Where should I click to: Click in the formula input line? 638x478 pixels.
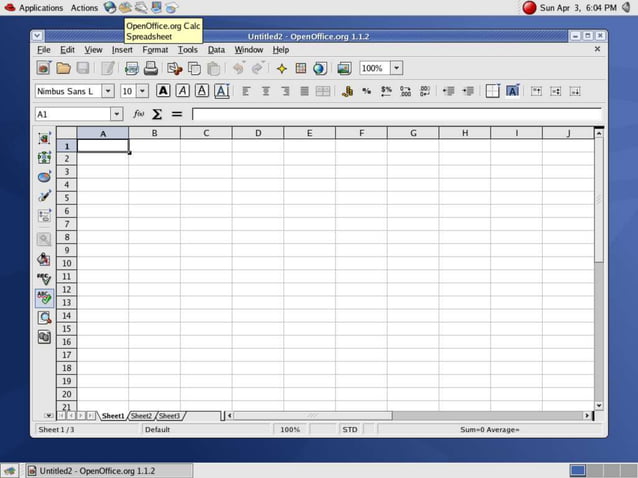(397, 114)
